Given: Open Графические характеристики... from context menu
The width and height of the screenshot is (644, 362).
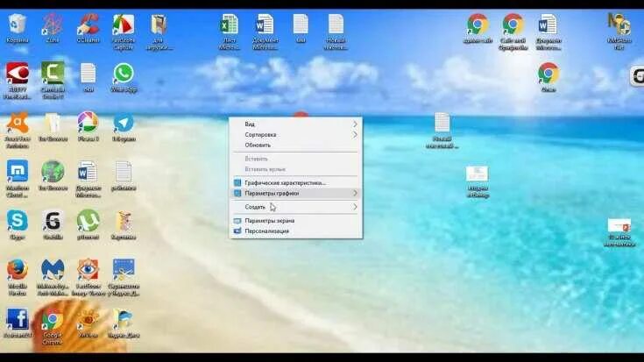Looking at the screenshot, I should click(x=296, y=182).
